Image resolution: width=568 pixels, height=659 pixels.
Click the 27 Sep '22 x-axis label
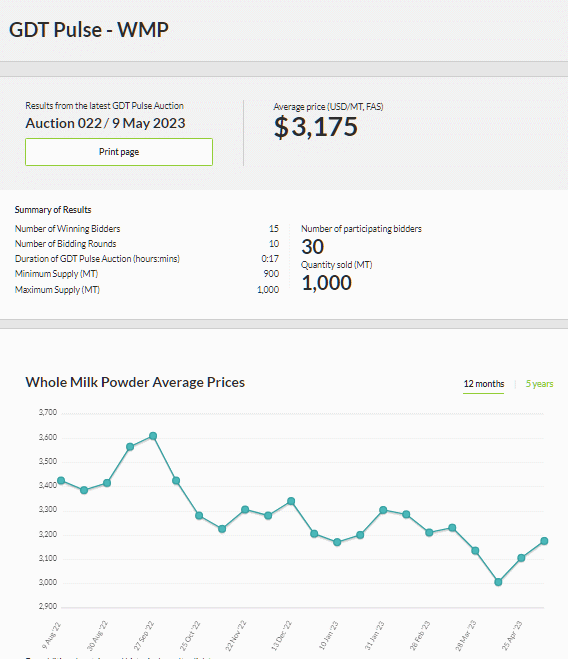click(x=144, y=635)
